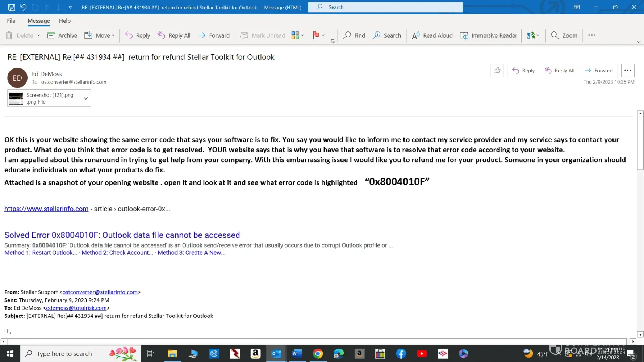This screenshot has height=362, width=644.
Task: Open the https://www.stellarinfo.com link
Action: 46,209
